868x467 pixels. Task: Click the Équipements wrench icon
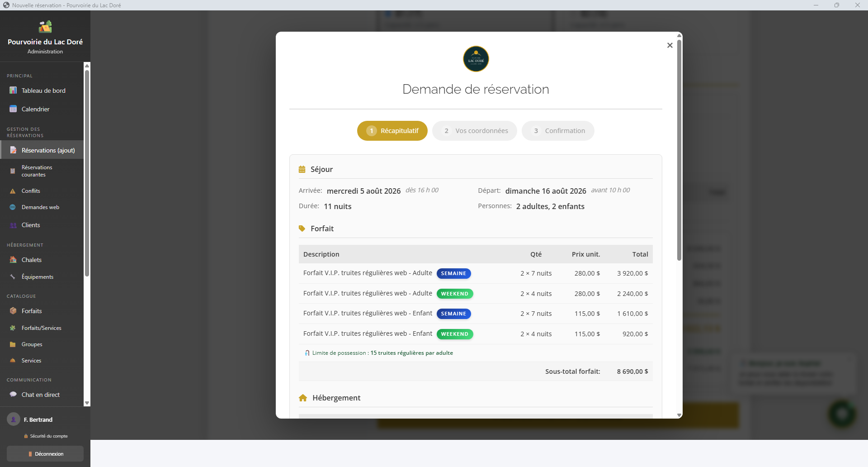(13, 277)
